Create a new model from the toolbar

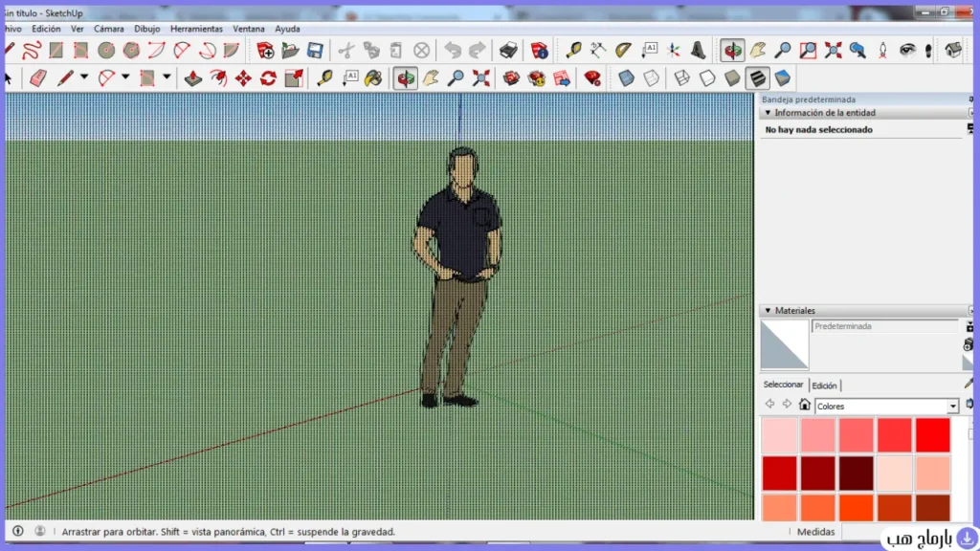pos(265,50)
